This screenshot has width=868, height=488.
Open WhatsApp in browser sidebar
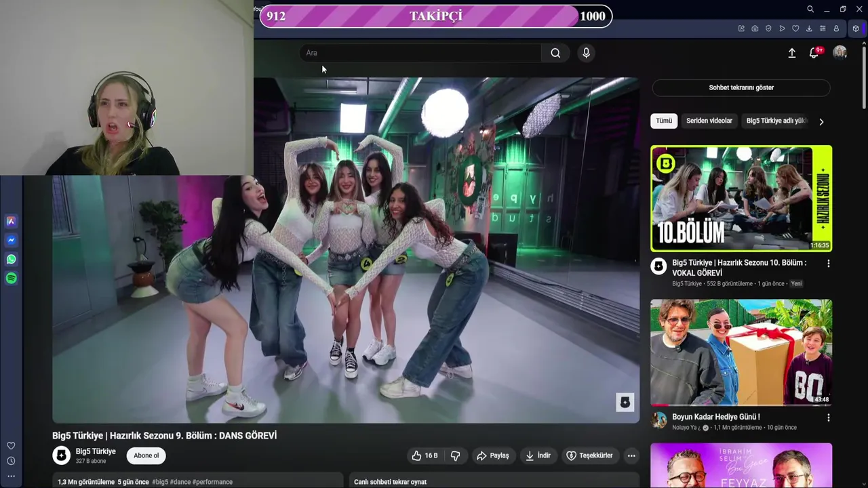click(11, 259)
